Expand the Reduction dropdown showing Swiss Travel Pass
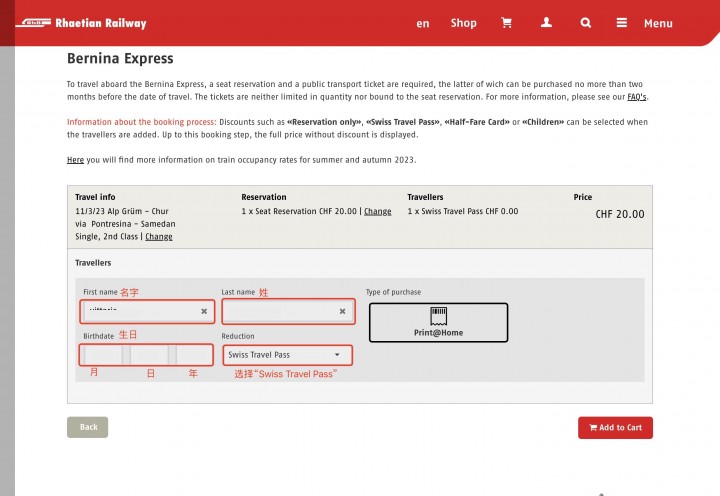Screen dimensions: 720x496 (x=288, y=355)
